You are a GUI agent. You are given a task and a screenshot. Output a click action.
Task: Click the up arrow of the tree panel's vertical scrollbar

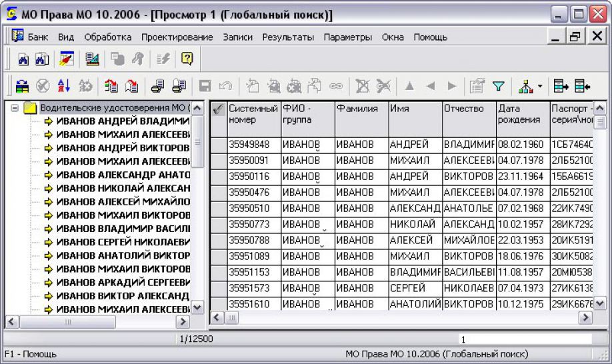(197, 108)
